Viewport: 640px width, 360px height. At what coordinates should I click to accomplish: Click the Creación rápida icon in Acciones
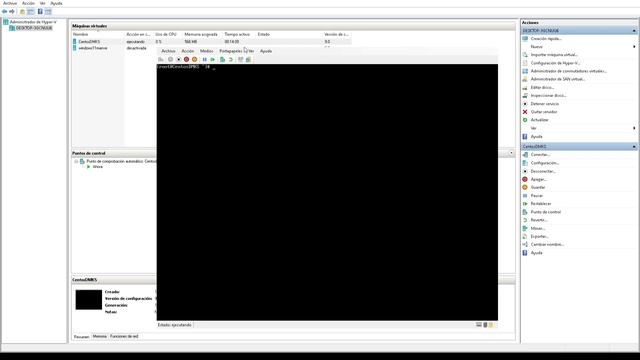click(x=525, y=38)
